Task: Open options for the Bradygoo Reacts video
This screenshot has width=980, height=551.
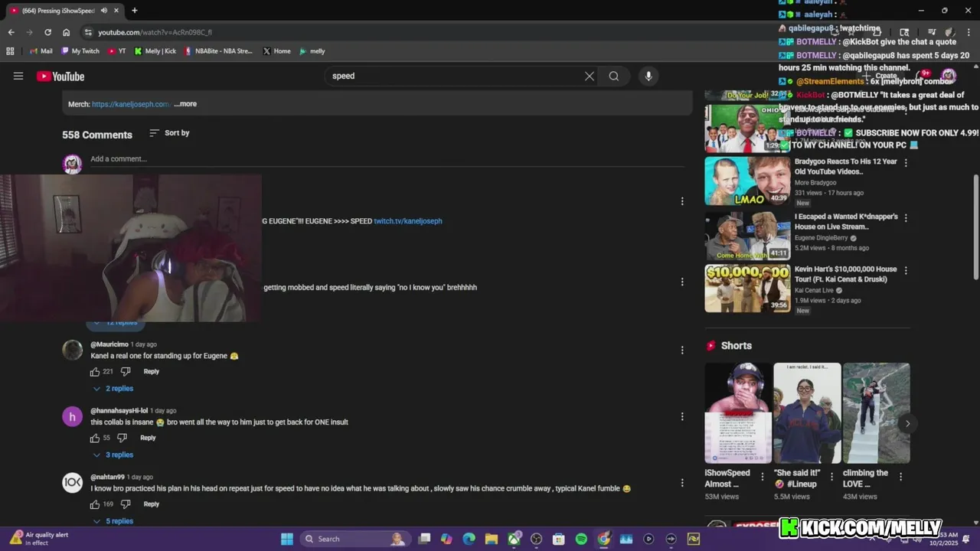Action: (x=906, y=163)
